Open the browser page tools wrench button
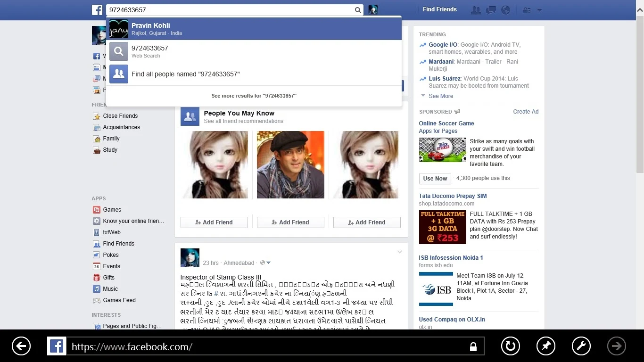Image resolution: width=644 pixels, height=362 pixels. [581, 346]
